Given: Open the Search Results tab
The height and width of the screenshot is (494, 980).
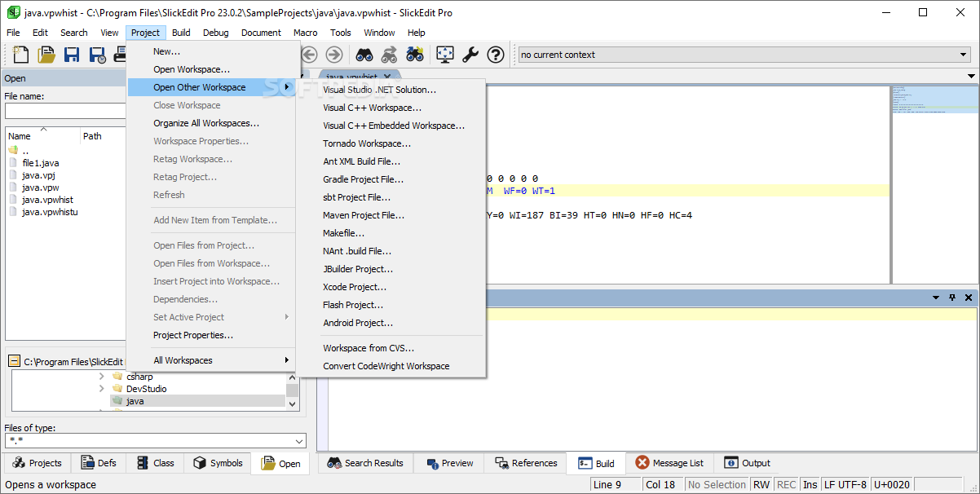Looking at the screenshot, I should [x=365, y=463].
